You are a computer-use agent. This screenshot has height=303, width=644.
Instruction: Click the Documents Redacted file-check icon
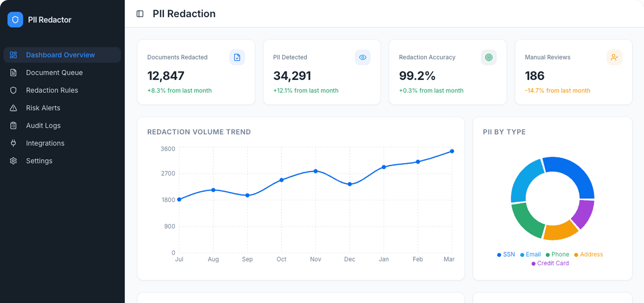pos(237,57)
